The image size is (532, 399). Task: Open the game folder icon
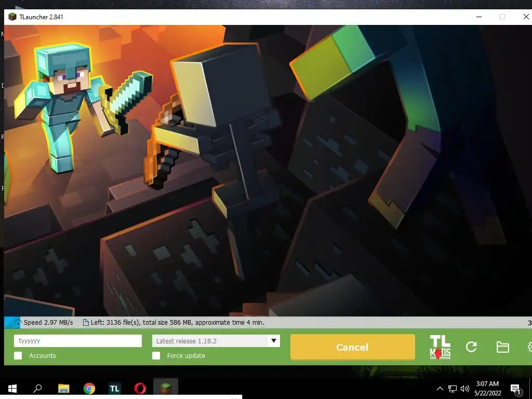coord(502,347)
